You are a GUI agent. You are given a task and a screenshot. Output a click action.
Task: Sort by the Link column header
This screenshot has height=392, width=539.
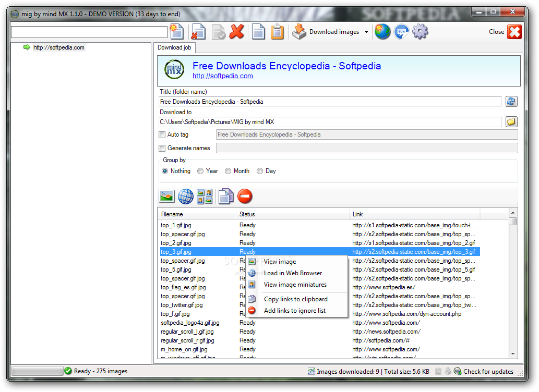tap(415, 214)
